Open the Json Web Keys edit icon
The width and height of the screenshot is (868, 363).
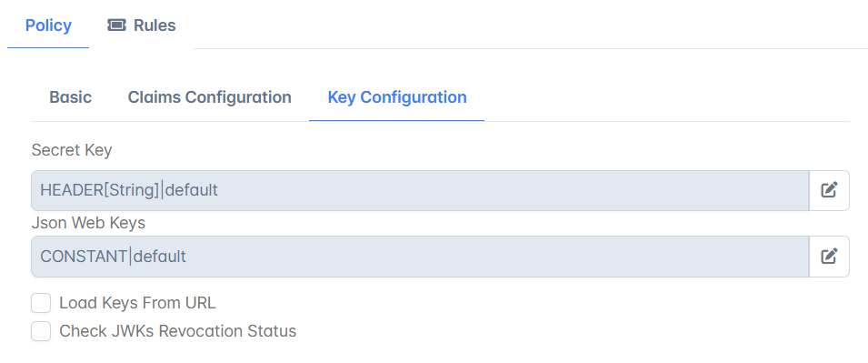pyautogui.click(x=829, y=256)
